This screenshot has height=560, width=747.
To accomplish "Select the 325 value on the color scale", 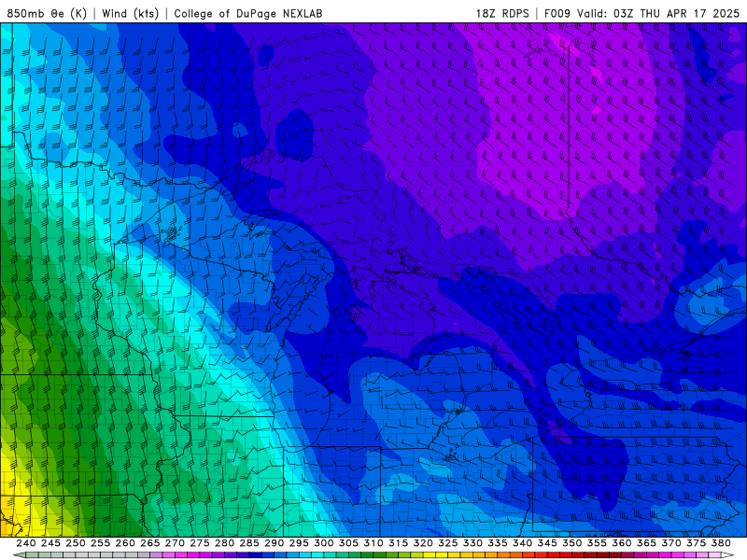I will (448, 543).
